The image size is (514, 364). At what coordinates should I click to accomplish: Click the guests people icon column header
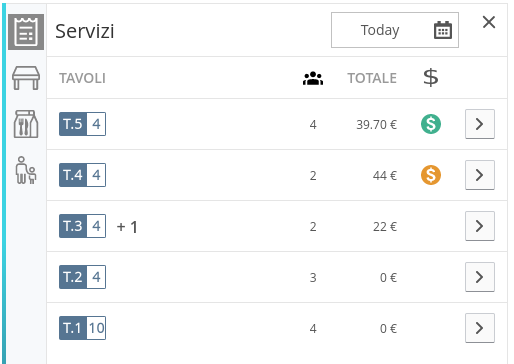tap(313, 79)
